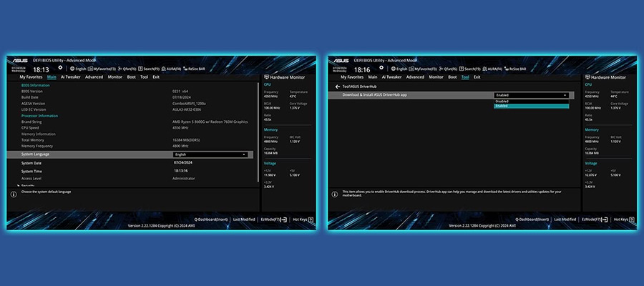
Task: Click Hardware Monitor icon in the DriverHub screen
Action: click(587, 77)
